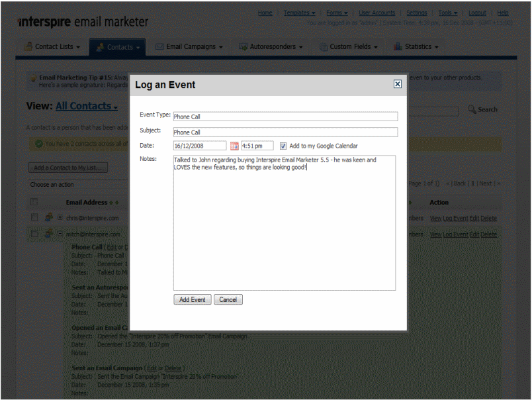This screenshot has width=532, height=400.
Task: Open the Custom Fields menu
Action: pos(349,46)
